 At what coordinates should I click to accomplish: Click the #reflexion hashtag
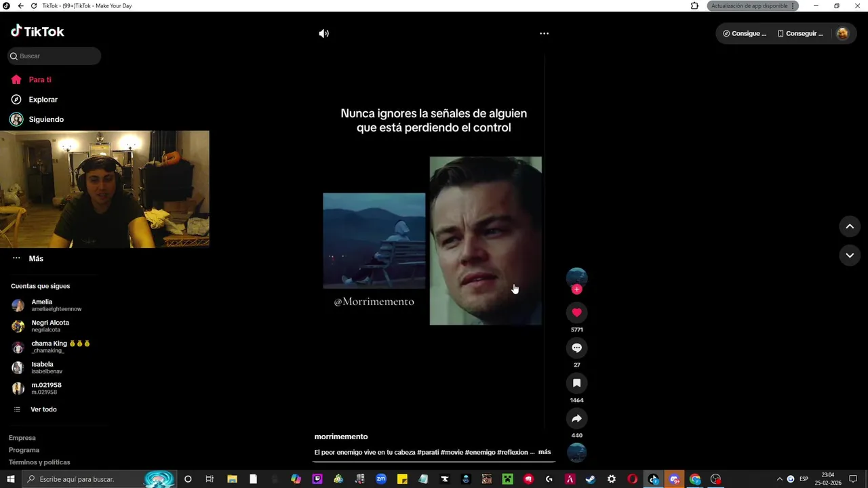512,452
